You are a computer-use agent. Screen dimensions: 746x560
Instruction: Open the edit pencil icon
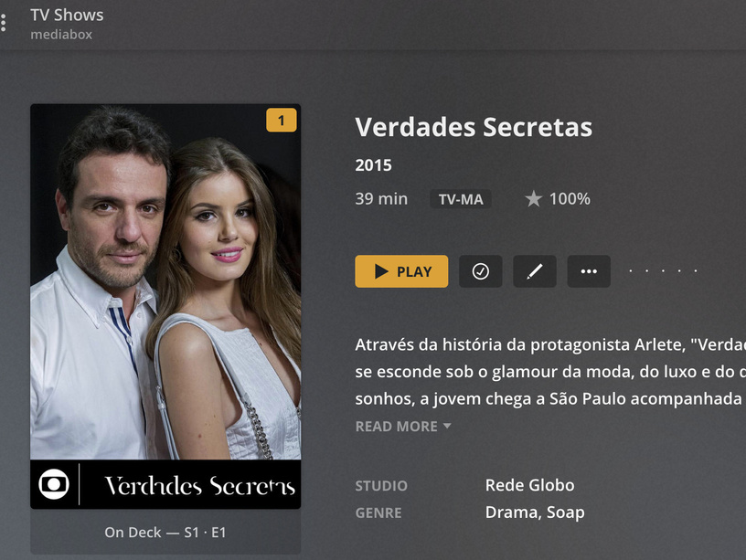(534, 271)
